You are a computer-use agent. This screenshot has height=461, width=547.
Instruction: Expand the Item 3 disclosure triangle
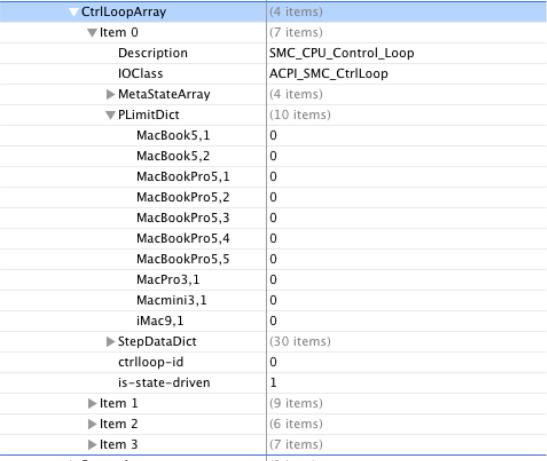(92, 445)
